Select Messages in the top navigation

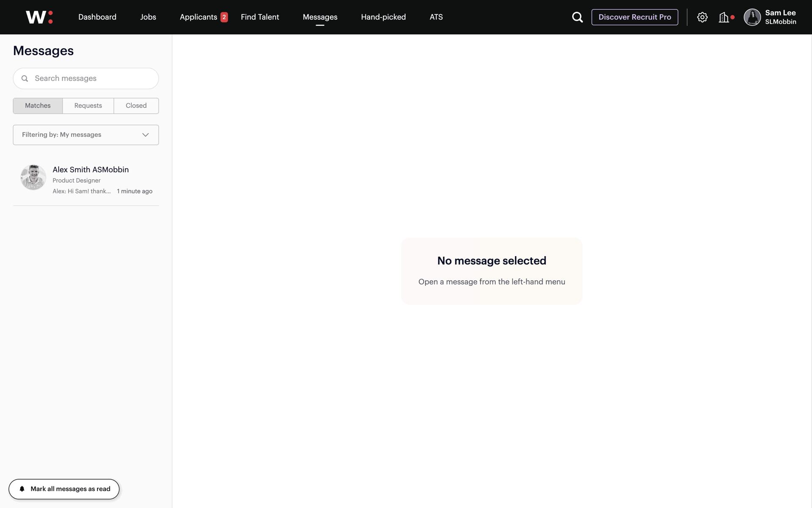(320, 17)
